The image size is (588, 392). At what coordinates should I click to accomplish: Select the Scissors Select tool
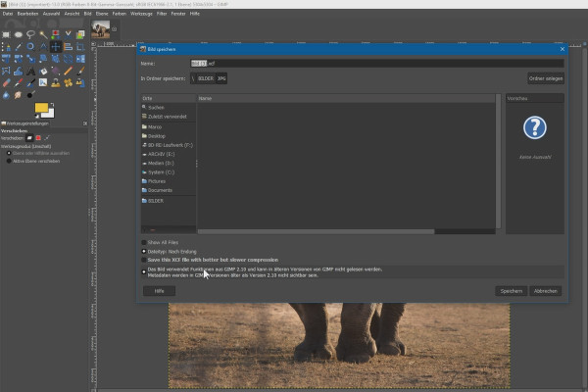pyautogui.click(x=68, y=35)
